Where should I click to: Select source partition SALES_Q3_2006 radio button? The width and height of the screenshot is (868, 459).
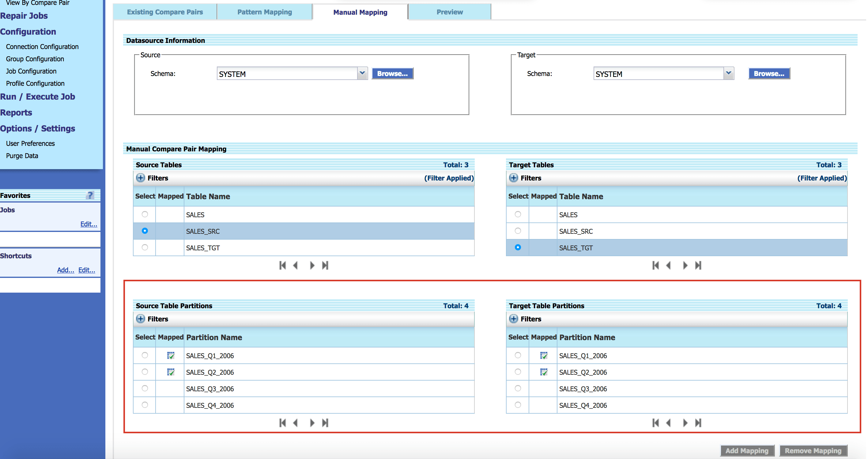145,388
